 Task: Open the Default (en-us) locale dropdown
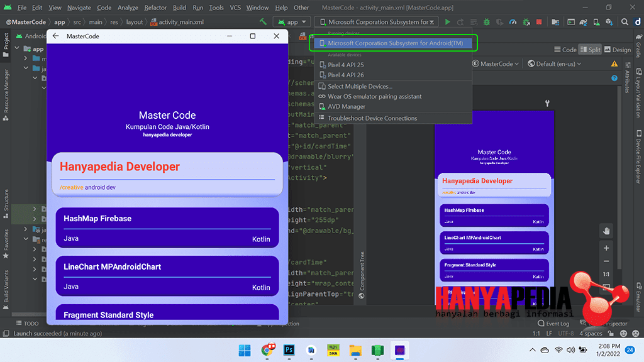[555, 63]
